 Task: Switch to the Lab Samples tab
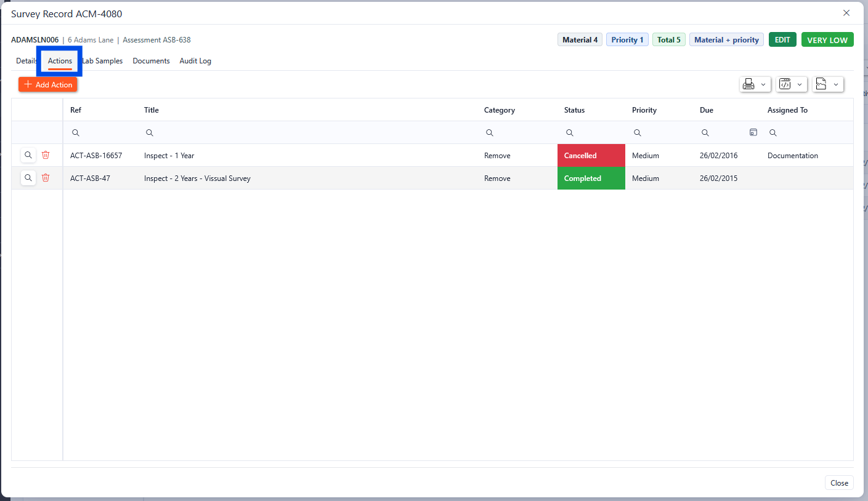[x=103, y=61]
